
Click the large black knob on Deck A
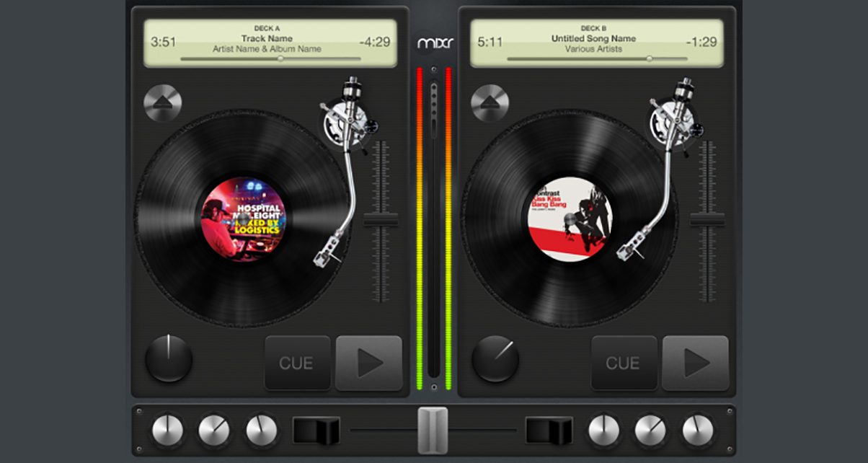169,358
